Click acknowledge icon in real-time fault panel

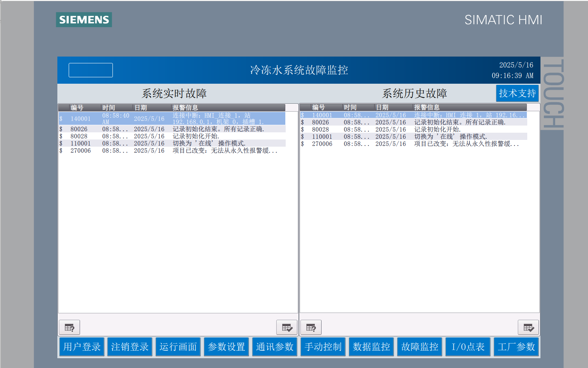pyautogui.click(x=287, y=327)
